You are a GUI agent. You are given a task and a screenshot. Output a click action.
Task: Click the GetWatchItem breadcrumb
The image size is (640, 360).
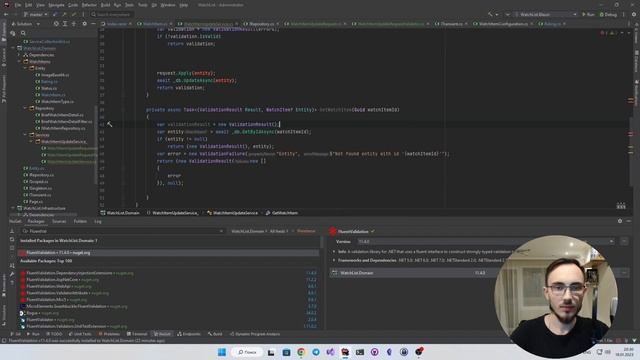[282, 213]
